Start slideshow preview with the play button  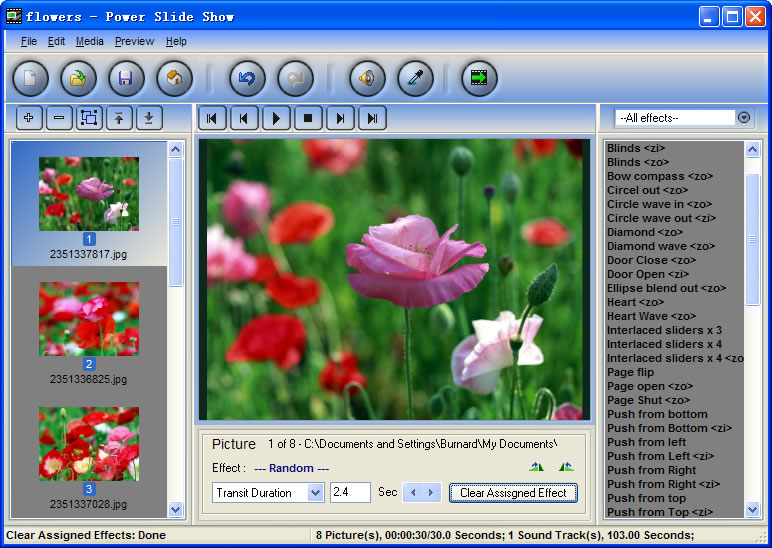point(276,118)
